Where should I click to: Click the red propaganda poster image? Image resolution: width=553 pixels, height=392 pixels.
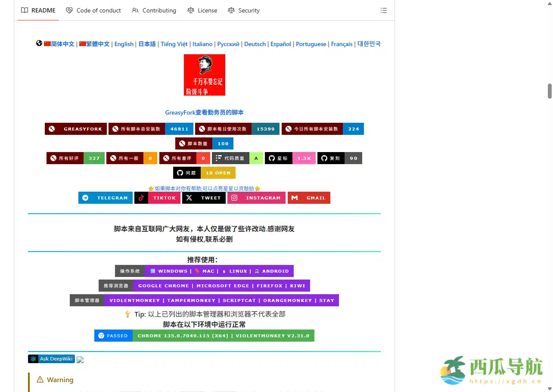tap(204, 75)
